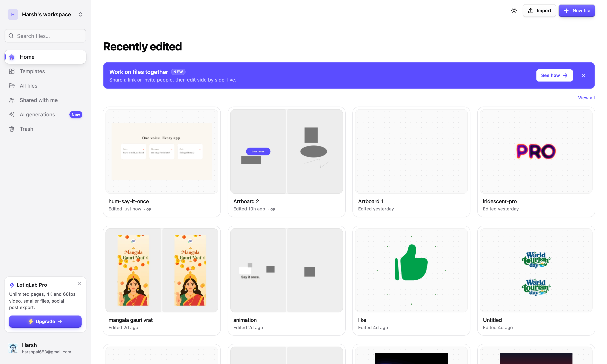This screenshot has width=607, height=364.
Task: Click the Templates grid icon
Action: pos(12,71)
